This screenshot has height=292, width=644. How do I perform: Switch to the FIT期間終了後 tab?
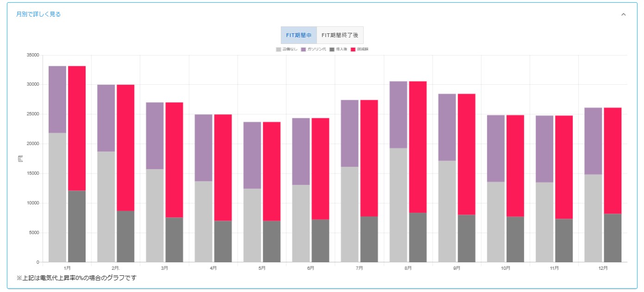pyautogui.click(x=340, y=35)
